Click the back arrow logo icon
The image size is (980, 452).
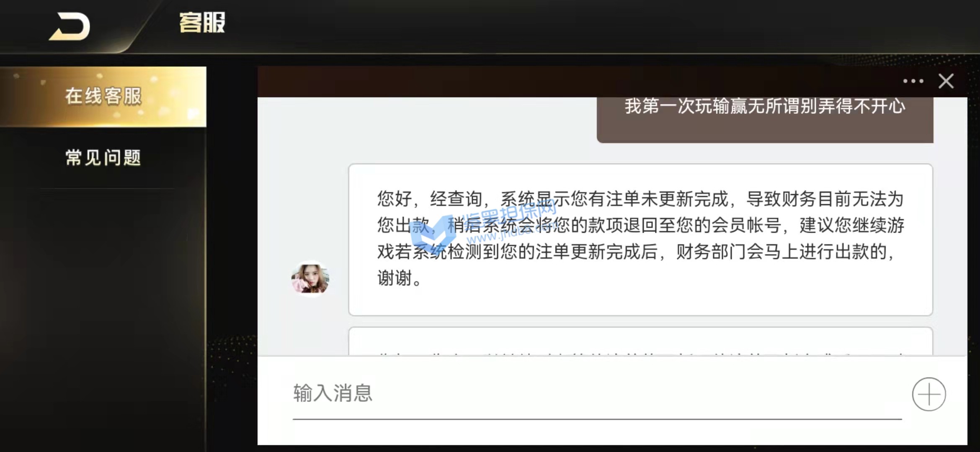[70, 27]
